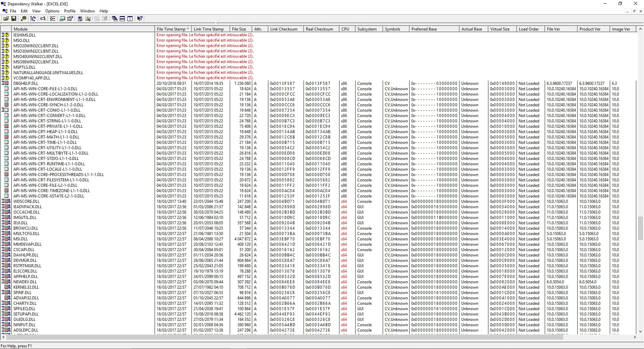644x349 pixels.
Task: Sort by the CPU column header
Action: 347,29
